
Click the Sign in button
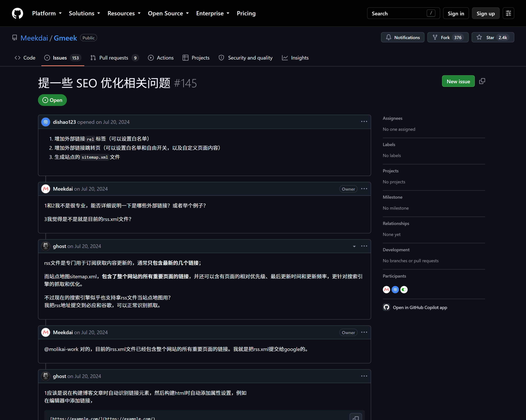[x=456, y=13]
